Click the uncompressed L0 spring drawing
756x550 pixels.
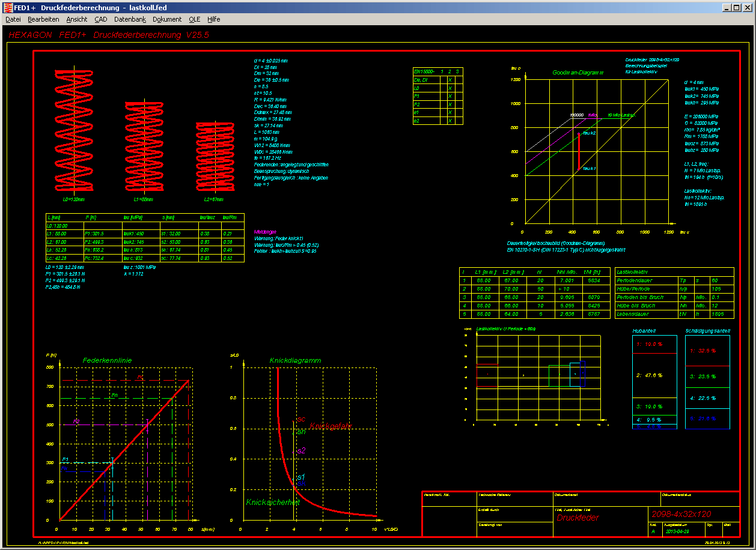74,129
